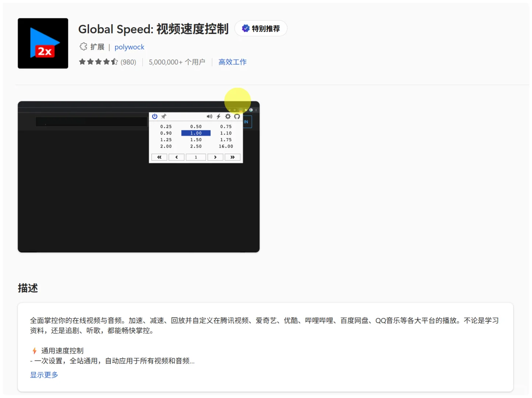This screenshot has width=532, height=398.
Task: Visit the polywock developer page
Action: coord(129,47)
